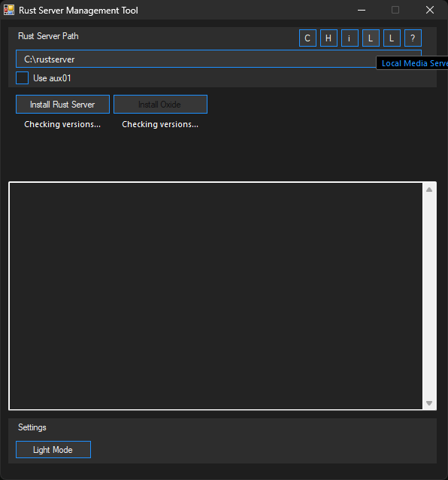The height and width of the screenshot is (480, 448).
Task: Click Checking versions text under Install Rust Server
Action: (62, 124)
